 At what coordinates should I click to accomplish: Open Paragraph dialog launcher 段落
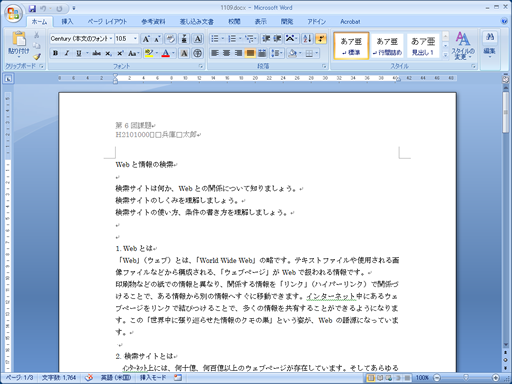click(x=324, y=66)
